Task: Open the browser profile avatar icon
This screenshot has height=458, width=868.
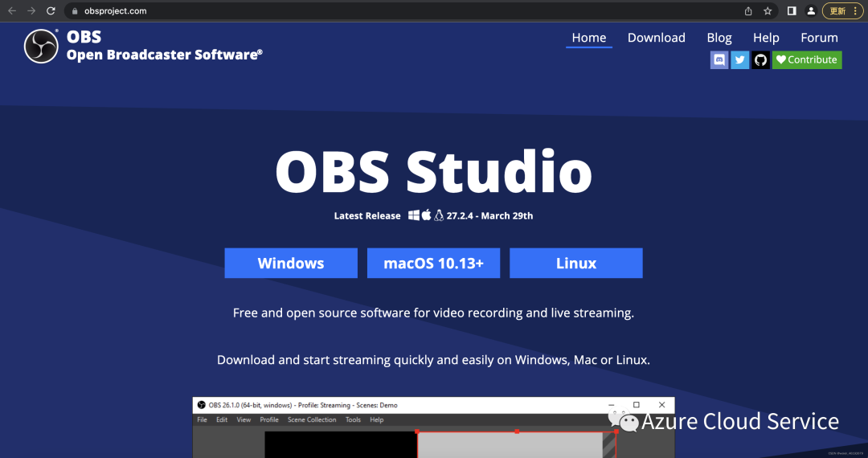Action: pyautogui.click(x=811, y=11)
